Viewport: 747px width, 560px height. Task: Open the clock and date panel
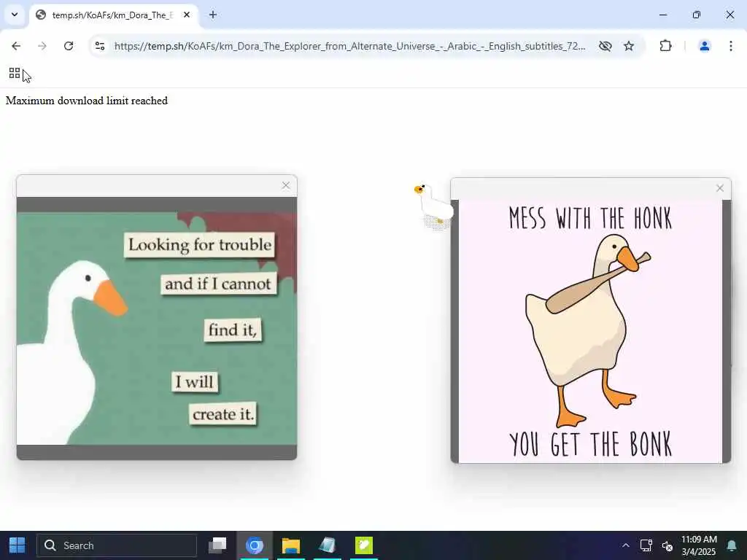tap(699, 545)
